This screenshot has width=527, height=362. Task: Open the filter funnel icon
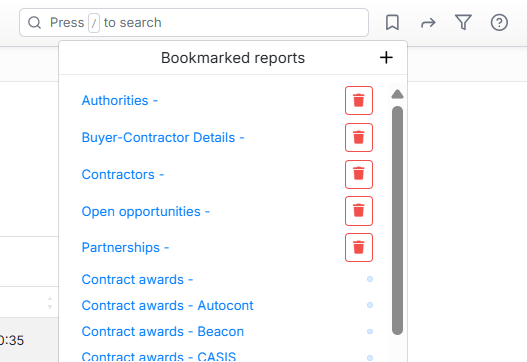[463, 23]
